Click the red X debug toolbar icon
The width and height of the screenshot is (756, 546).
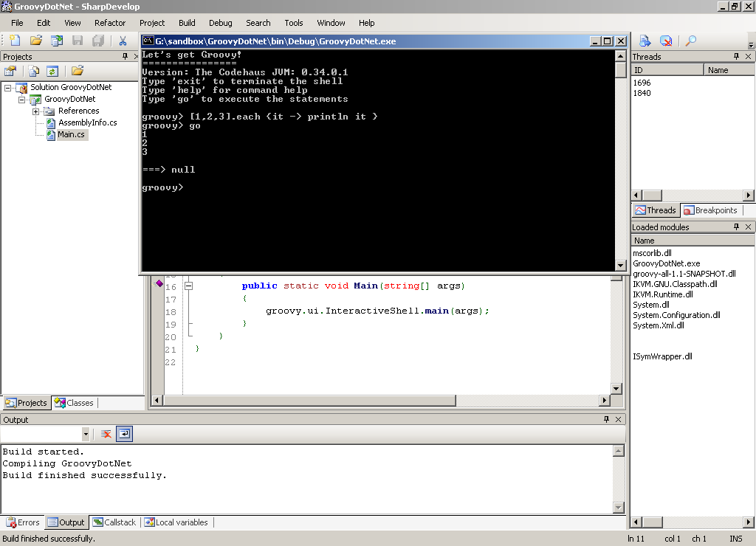point(666,41)
